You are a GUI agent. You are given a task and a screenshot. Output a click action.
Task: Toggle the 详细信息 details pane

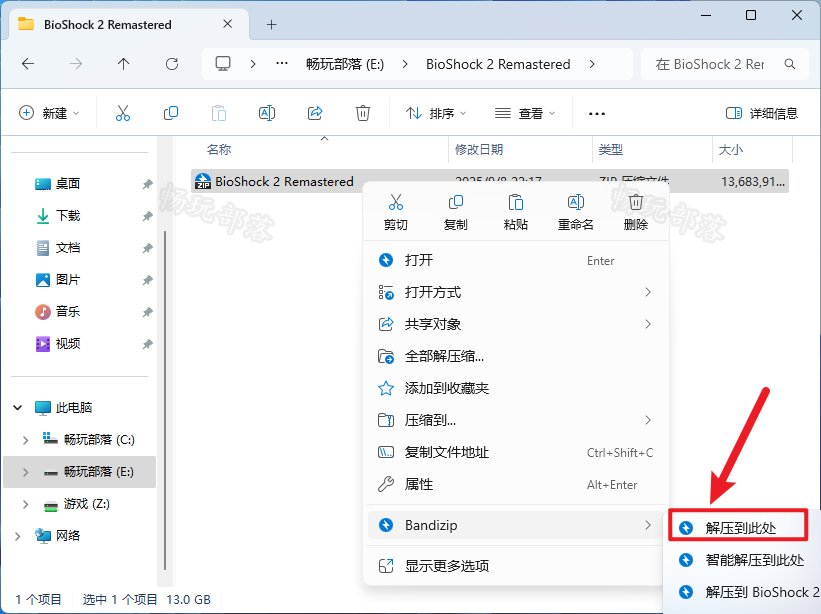pos(762,114)
